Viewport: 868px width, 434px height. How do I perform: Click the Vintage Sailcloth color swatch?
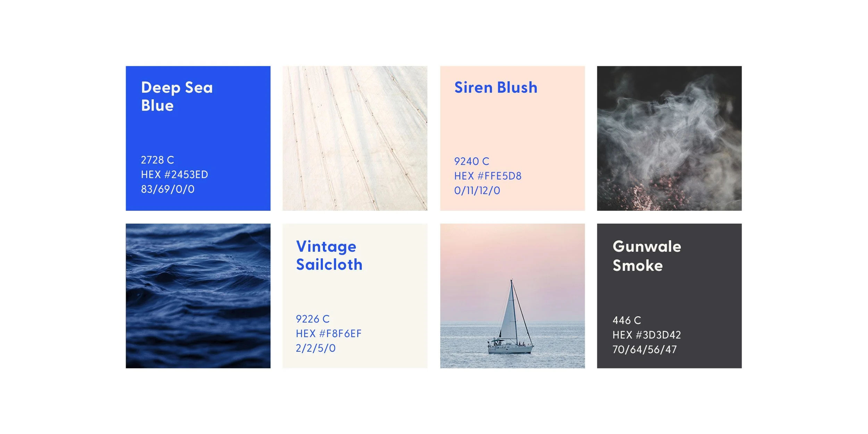[355, 296]
